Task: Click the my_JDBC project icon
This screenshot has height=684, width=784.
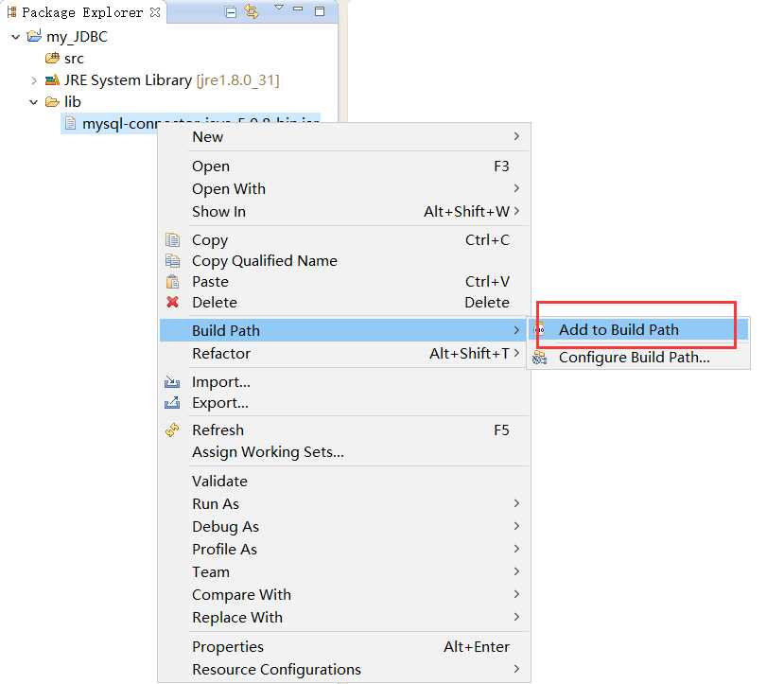Action: click(x=34, y=36)
